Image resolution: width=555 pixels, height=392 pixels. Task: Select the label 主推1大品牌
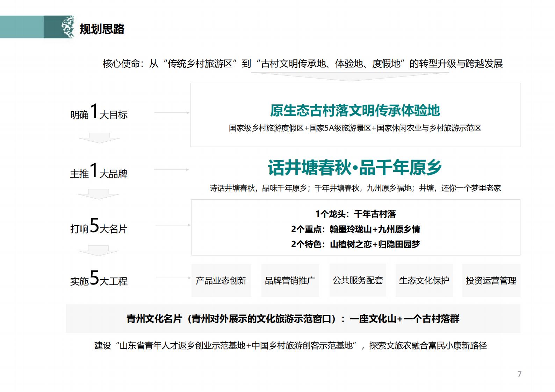99,171
